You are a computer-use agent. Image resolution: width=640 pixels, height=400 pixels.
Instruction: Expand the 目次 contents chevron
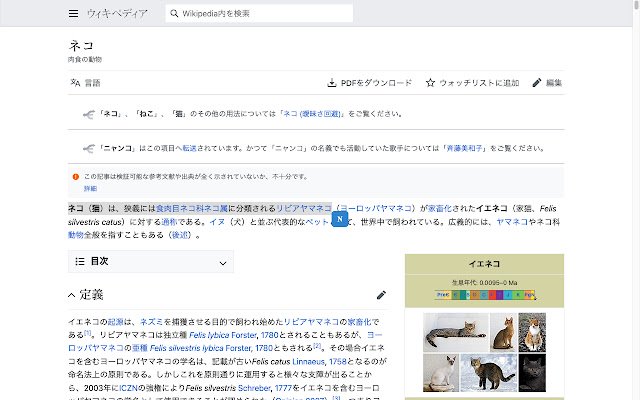223,263
